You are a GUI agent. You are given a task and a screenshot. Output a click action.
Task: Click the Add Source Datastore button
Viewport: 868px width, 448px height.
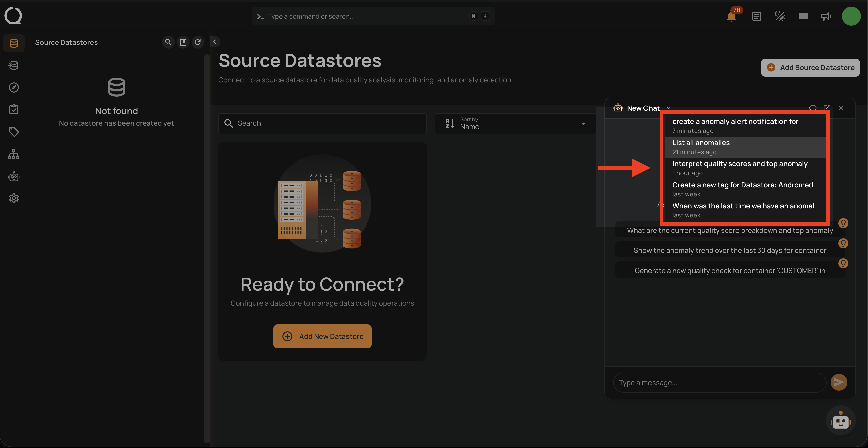pos(810,68)
